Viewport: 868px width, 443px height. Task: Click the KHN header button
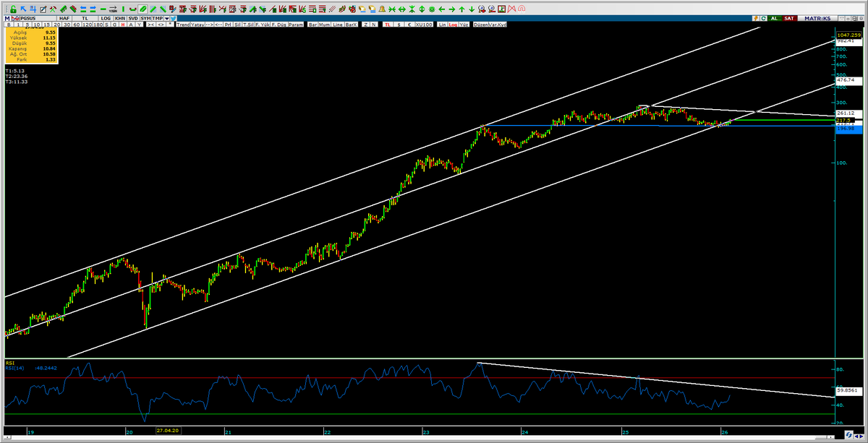point(120,18)
